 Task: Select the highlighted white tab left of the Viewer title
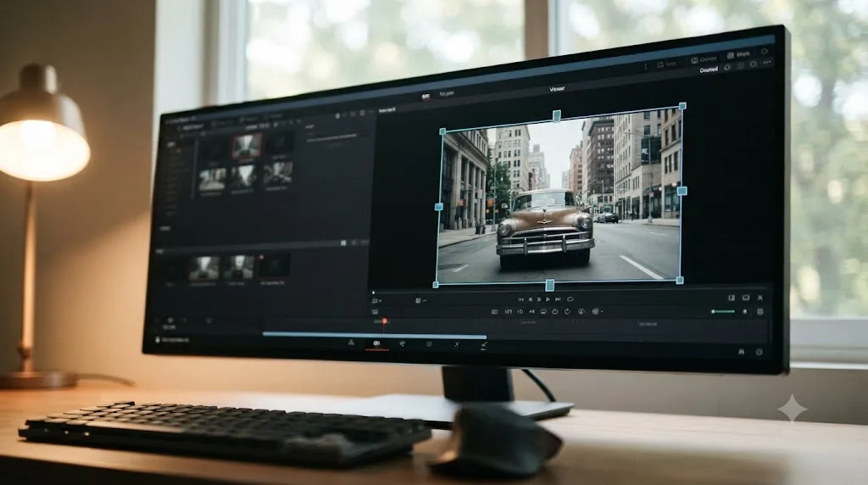(x=426, y=97)
